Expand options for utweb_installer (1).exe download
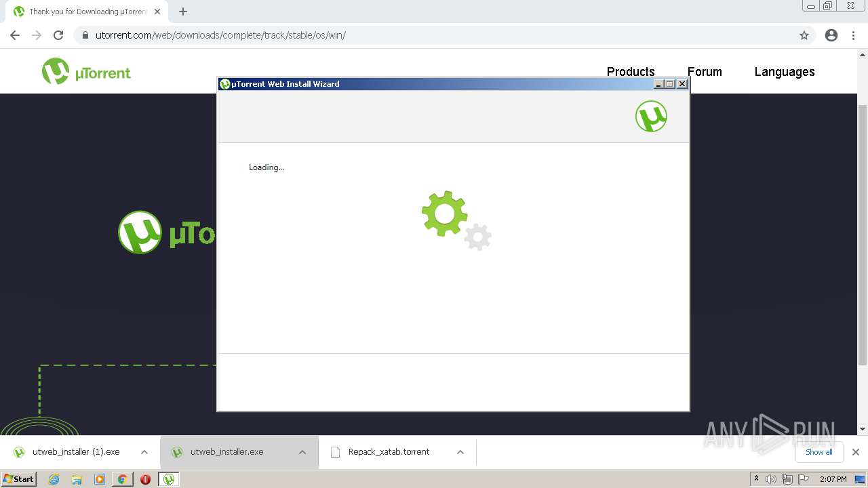 (144, 452)
